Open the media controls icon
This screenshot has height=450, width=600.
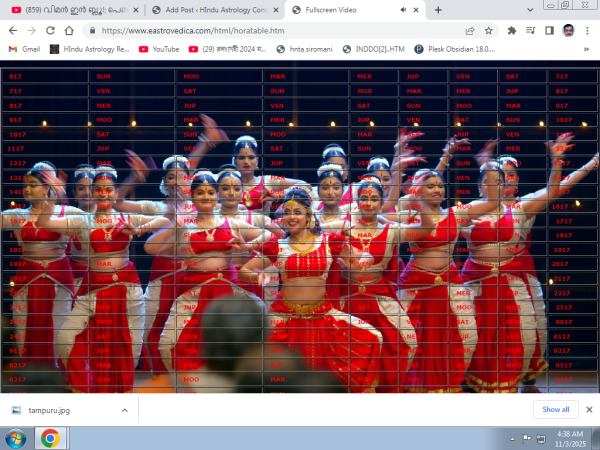click(531, 30)
